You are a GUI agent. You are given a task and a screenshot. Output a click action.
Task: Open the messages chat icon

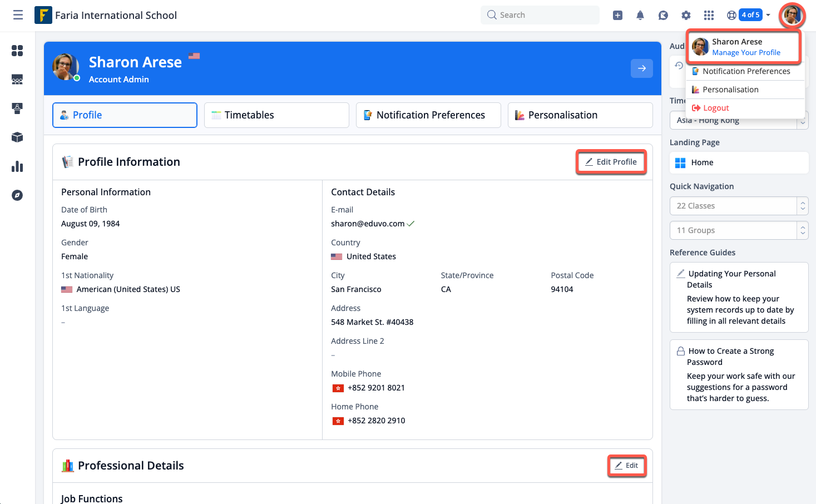click(663, 15)
